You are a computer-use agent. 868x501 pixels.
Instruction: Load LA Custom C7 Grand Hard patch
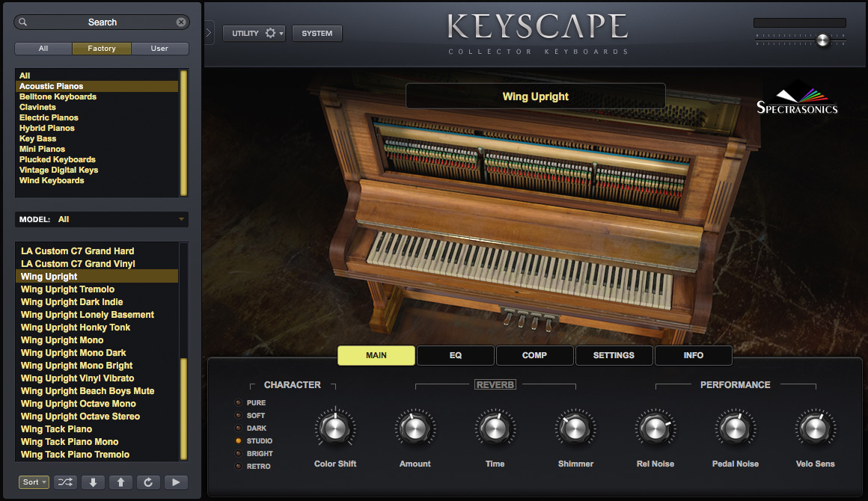(97, 251)
